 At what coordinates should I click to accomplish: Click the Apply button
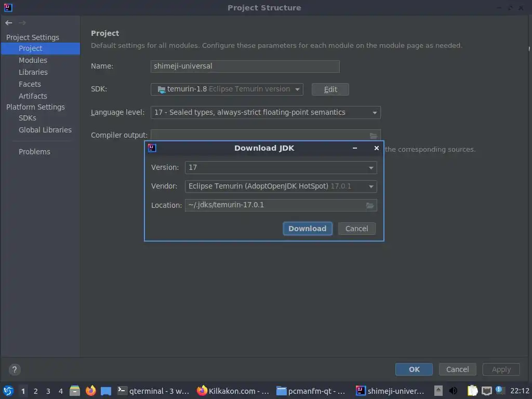click(x=501, y=369)
